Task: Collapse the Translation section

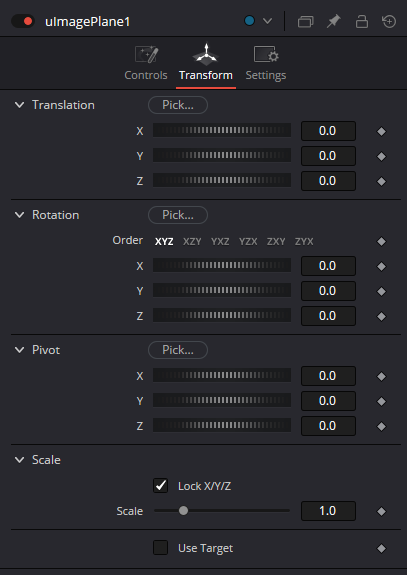Action: coord(19,105)
